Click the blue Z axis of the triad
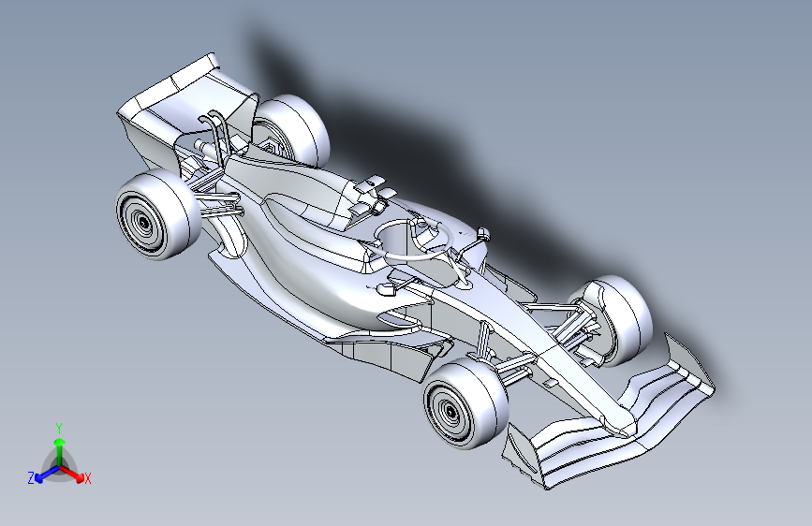The height and width of the screenshot is (526, 812). (47, 474)
